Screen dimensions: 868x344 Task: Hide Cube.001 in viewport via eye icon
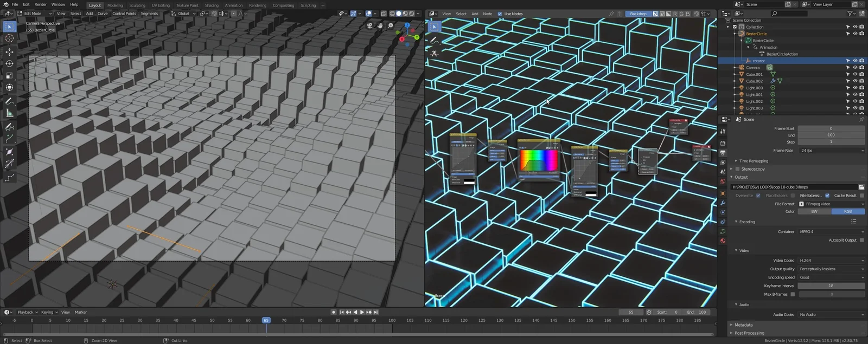[855, 74]
